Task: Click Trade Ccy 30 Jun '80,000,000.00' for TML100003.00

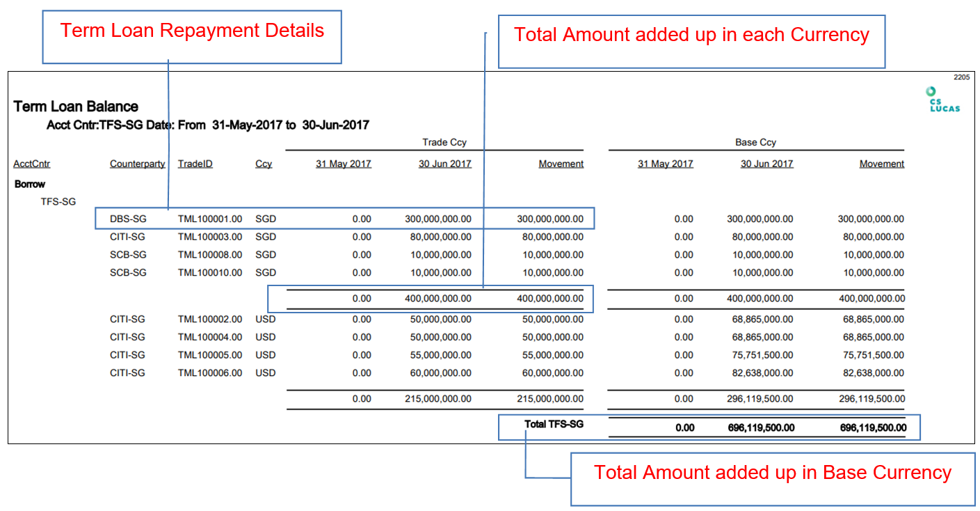Action: [x=441, y=237]
